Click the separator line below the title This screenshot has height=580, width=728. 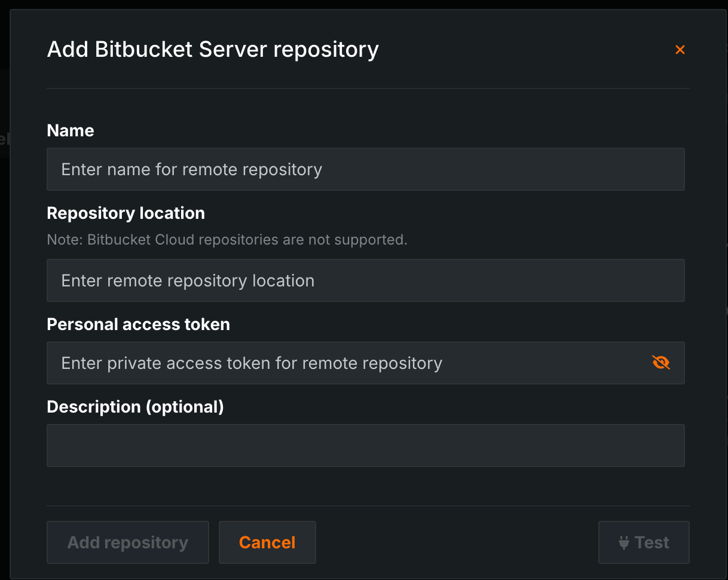(x=368, y=88)
